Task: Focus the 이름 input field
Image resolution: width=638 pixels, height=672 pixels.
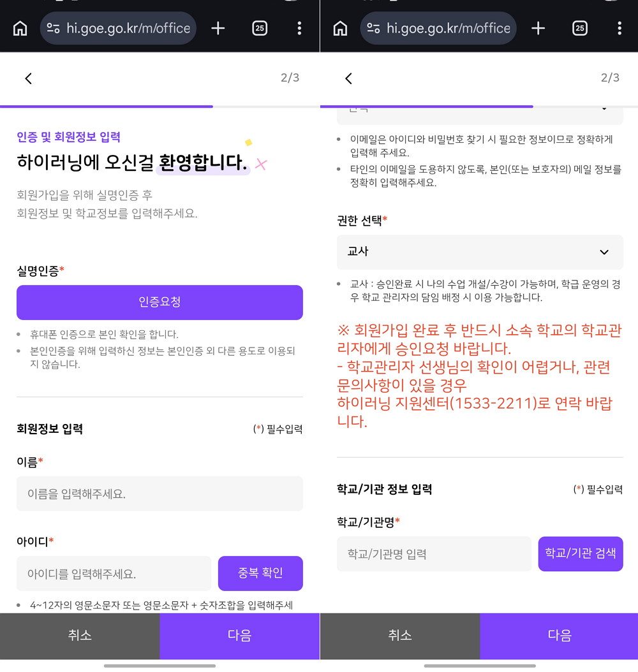Action: (159, 493)
